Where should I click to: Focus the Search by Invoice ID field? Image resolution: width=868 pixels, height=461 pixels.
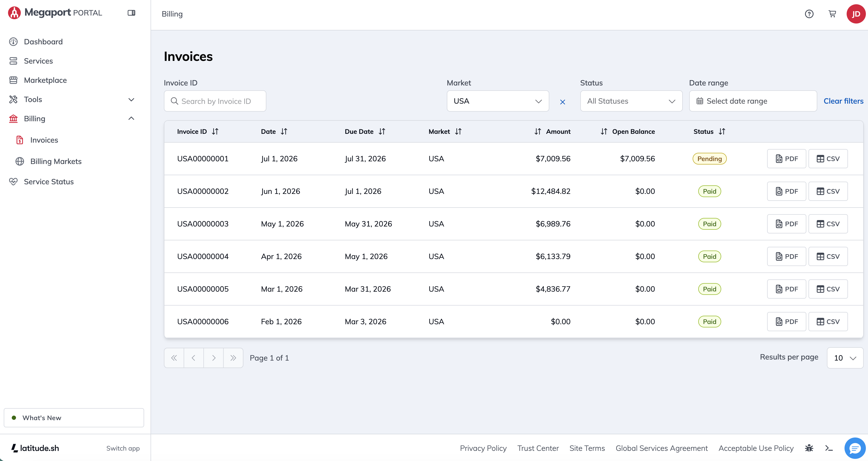[215, 101]
